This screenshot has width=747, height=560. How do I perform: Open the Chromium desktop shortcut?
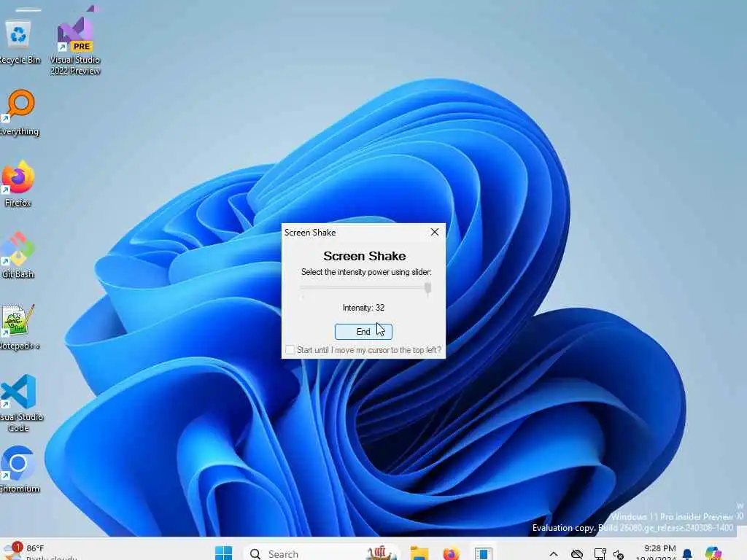[x=19, y=470]
